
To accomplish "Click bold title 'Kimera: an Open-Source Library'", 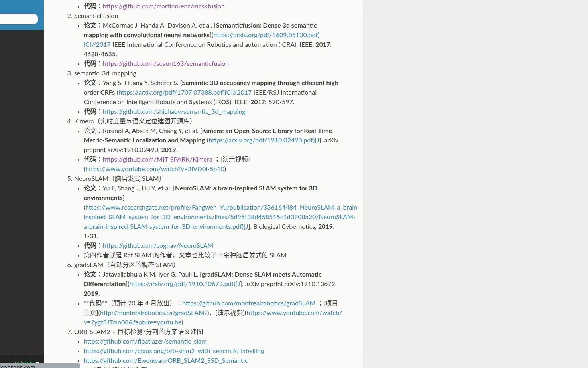I will click(247, 131).
